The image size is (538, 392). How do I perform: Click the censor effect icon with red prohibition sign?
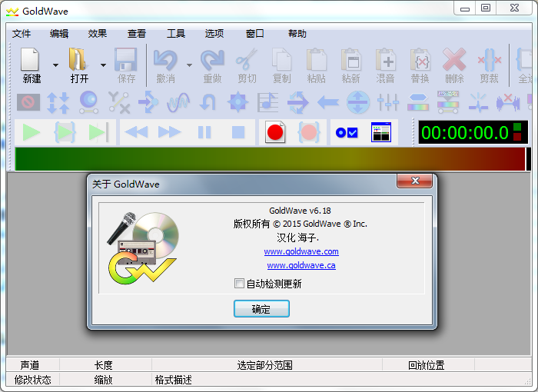(x=28, y=102)
